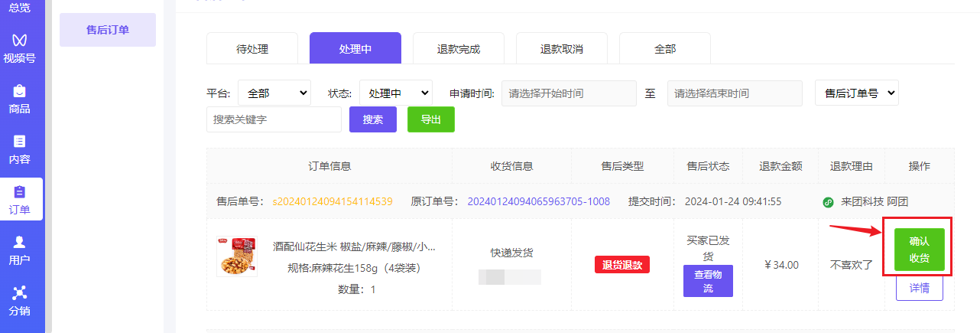This screenshot has height=333, width=980.
Task: Open the 平台 dropdown showing 全部
Action: pos(274,93)
